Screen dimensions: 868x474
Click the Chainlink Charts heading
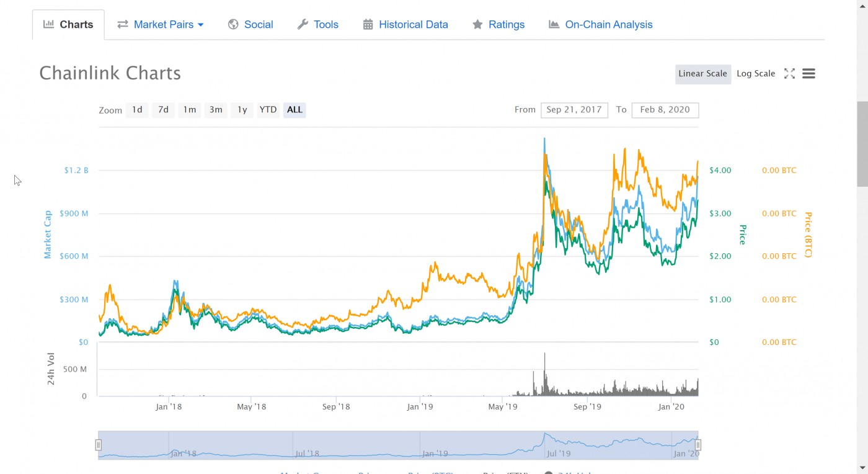pyautogui.click(x=110, y=73)
